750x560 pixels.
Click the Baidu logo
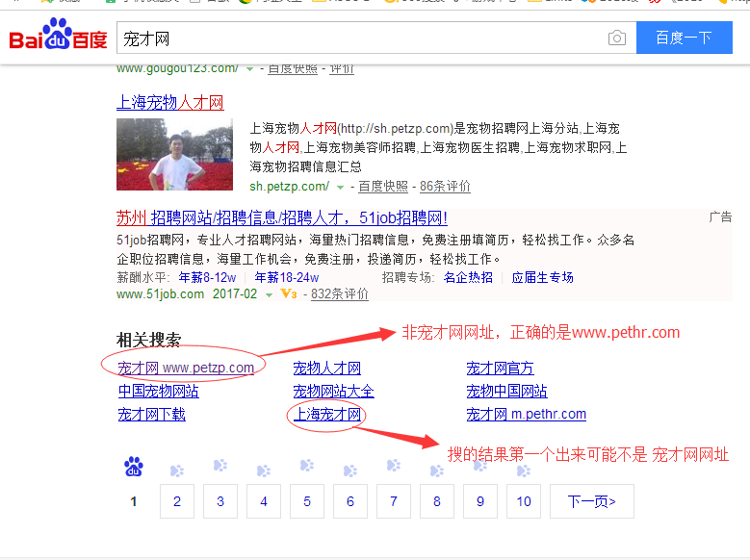click(x=58, y=35)
